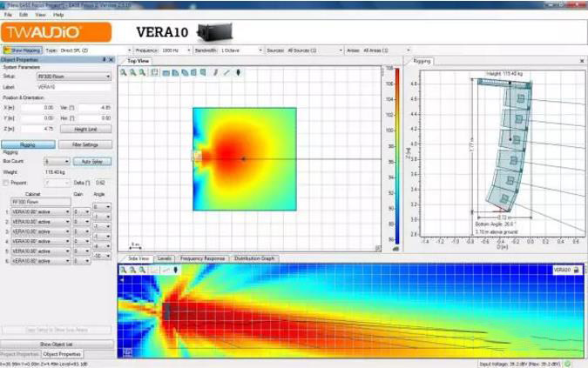Image resolution: width=588 pixels, height=368 pixels.
Task: Click the X position input field
Action: 37,108
